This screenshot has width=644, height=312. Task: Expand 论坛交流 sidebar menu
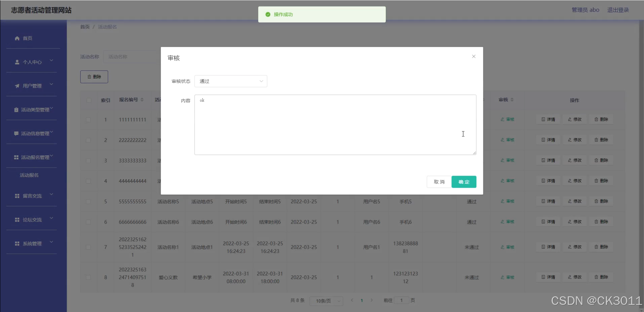click(x=33, y=220)
